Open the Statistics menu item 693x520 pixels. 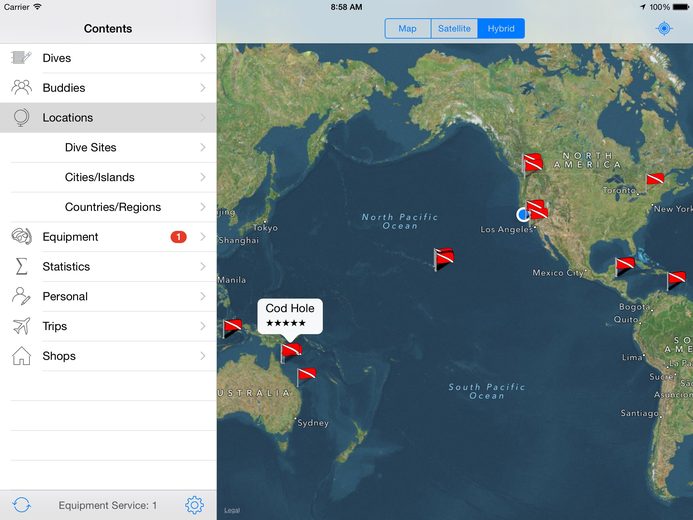(x=108, y=266)
